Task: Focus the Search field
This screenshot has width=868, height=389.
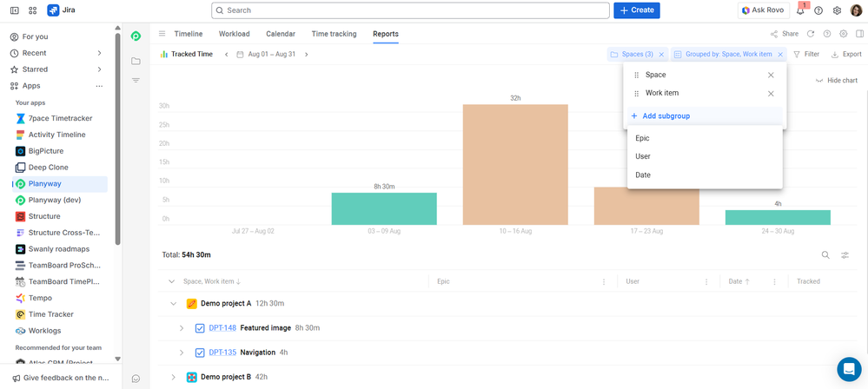Action: click(410, 10)
